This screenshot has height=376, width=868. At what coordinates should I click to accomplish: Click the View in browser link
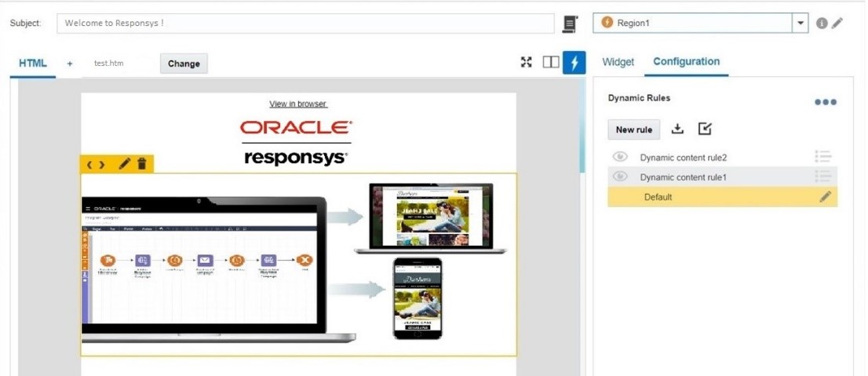(x=297, y=104)
